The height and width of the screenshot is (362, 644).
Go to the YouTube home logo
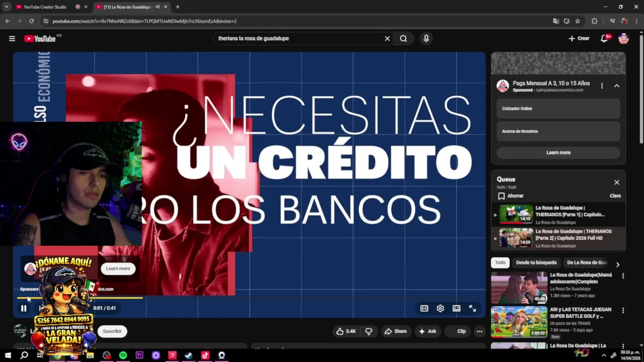(40, 39)
